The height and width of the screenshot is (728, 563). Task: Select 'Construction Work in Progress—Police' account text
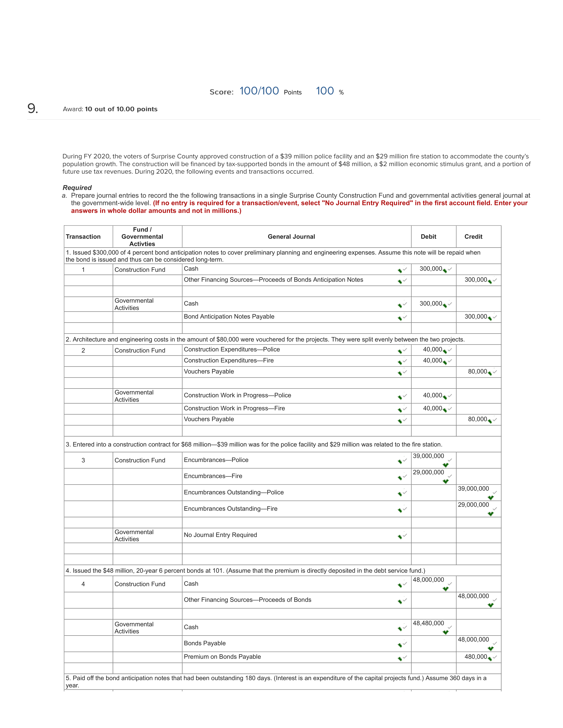238,395
